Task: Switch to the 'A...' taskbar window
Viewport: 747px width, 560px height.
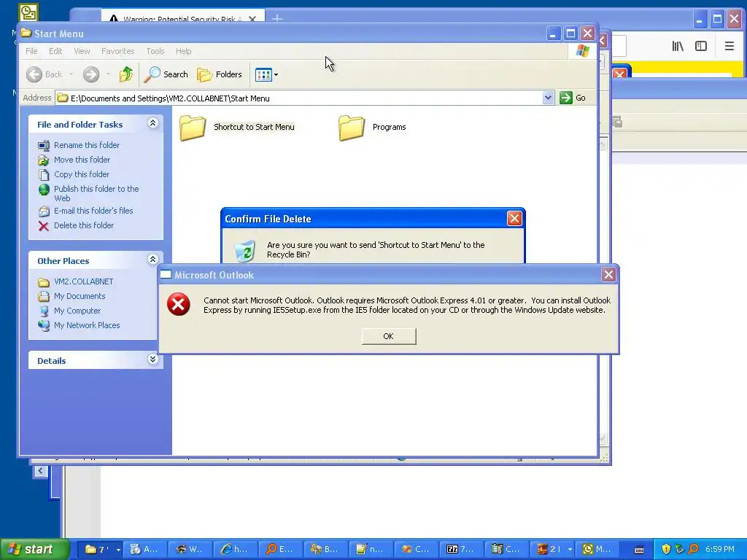Action: coord(146,549)
